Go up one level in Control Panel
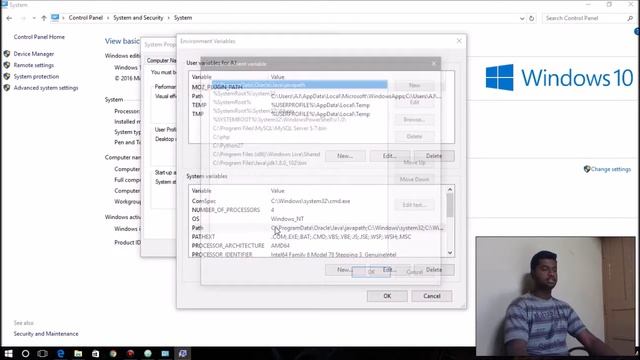The width and height of the screenshot is (640, 360). point(44,18)
